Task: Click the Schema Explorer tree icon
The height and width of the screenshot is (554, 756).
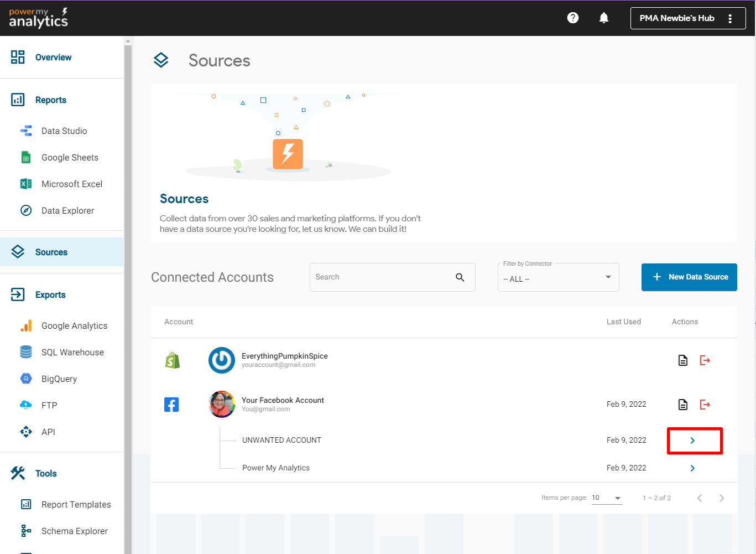Action: pos(26,531)
